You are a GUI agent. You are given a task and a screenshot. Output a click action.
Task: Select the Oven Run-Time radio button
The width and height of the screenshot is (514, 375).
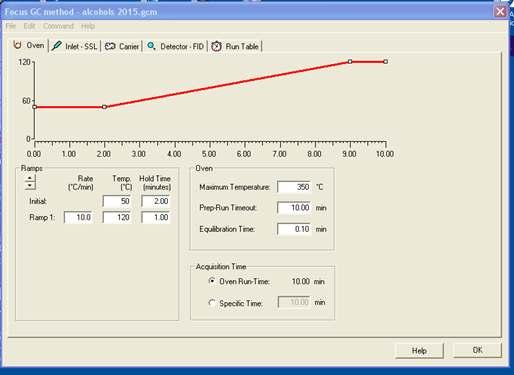click(x=212, y=281)
